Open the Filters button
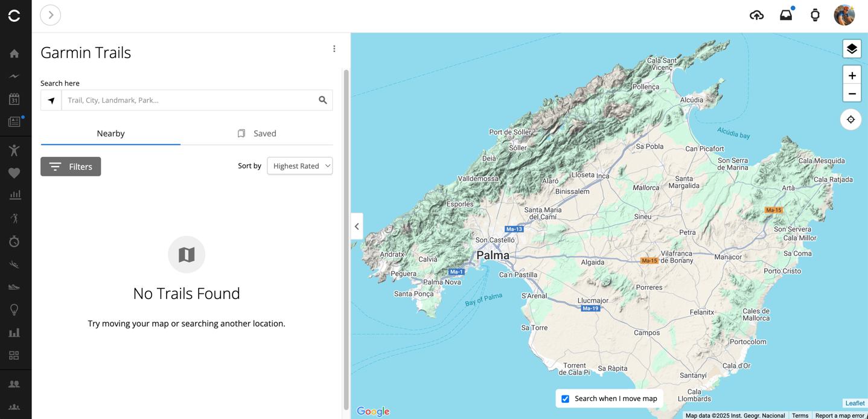Image resolution: width=868 pixels, height=419 pixels. (x=71, y=167)
